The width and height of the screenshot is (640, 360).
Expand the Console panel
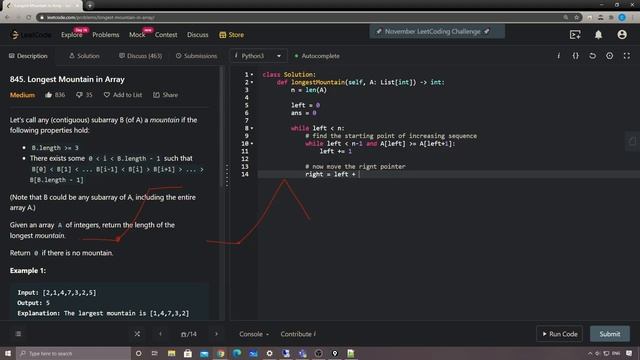point(254,334)
